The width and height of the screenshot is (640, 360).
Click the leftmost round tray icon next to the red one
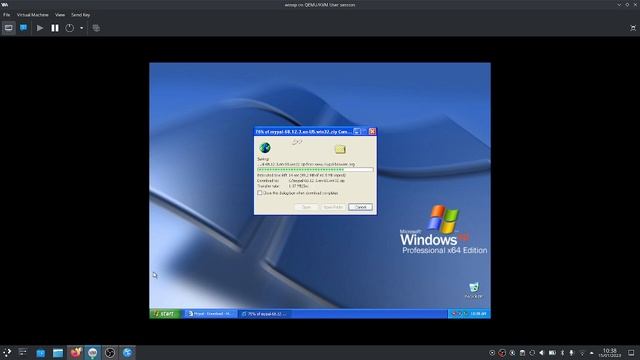[492, 353]
